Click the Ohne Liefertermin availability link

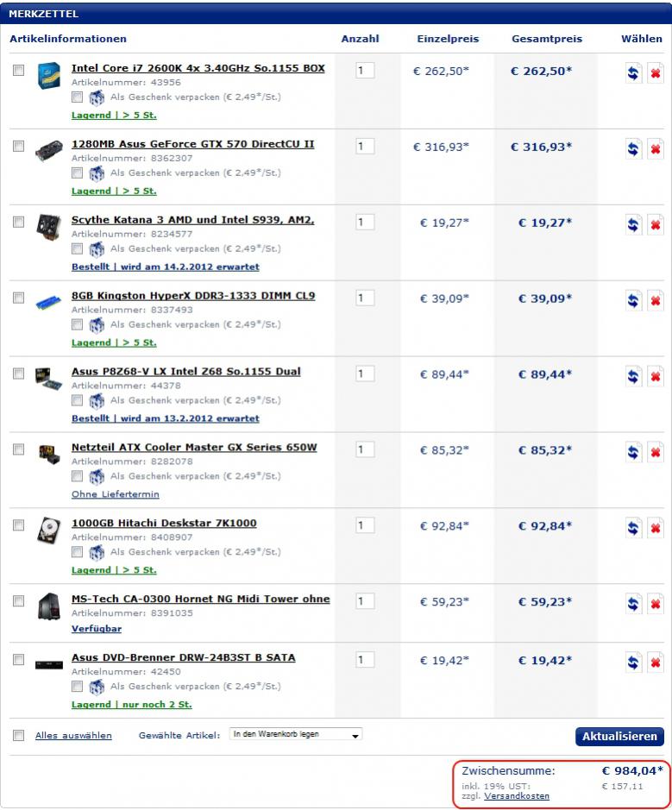(x=115, y=494)
